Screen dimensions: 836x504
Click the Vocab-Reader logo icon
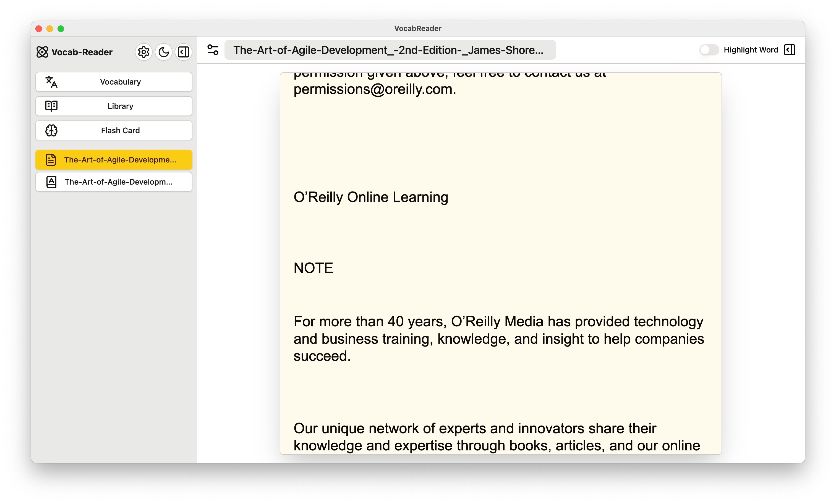(x=42, y=52)
